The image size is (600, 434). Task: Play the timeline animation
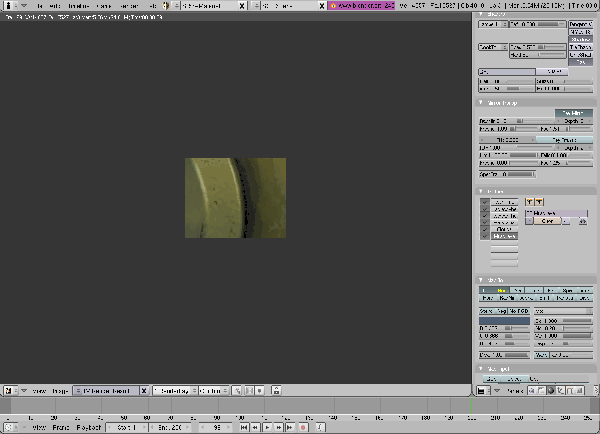(267, 427)
